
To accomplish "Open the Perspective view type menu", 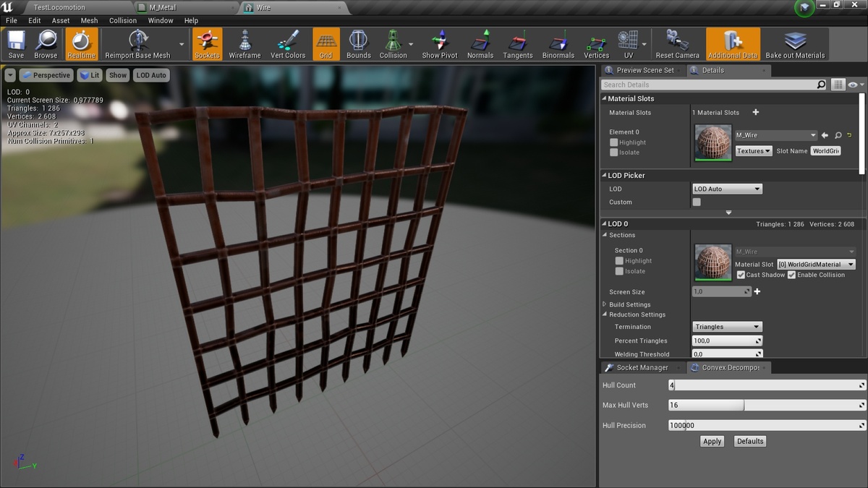I will [46, 75].
